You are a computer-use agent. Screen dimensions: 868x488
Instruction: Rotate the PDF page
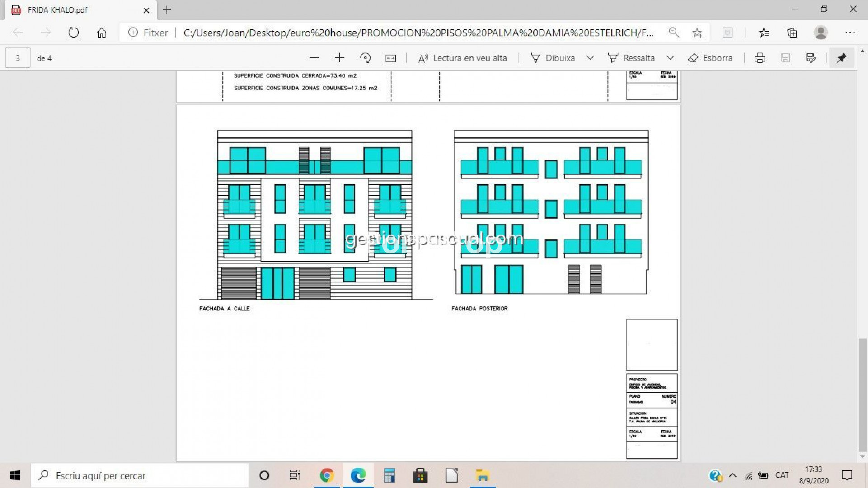pyautogui.click(x=365, y=58)
